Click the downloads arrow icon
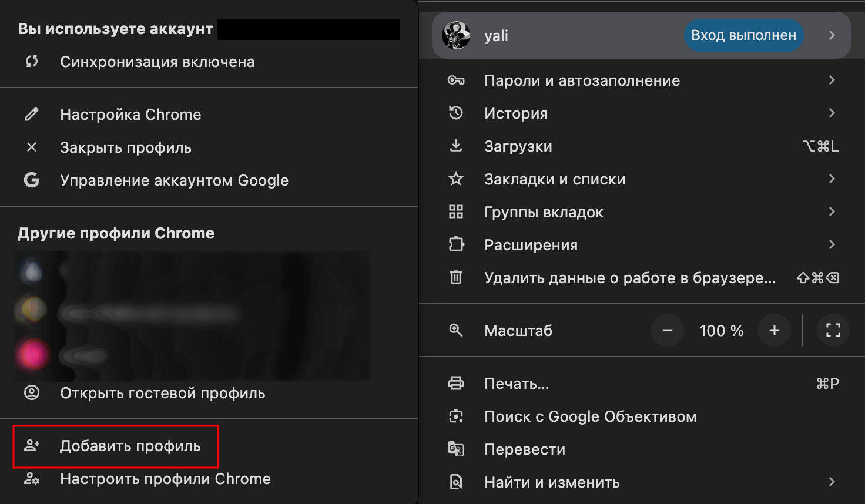This screenshot has height=504, width=865. (456, 146)
